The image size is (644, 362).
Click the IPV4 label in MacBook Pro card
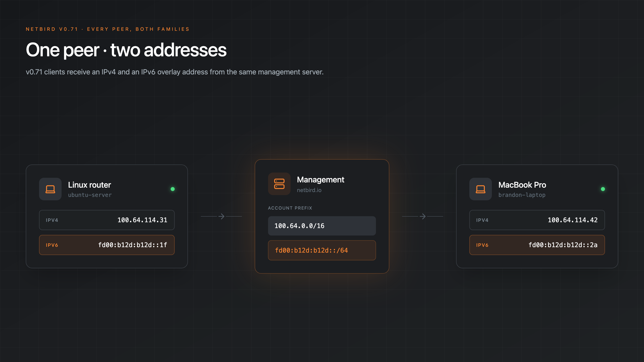482,220
